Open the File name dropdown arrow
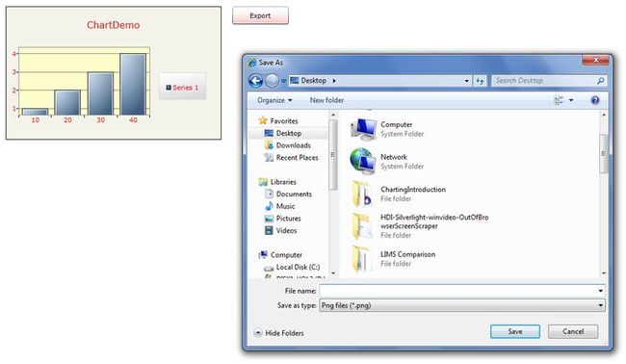626x364 pixels. click(600, 291)
